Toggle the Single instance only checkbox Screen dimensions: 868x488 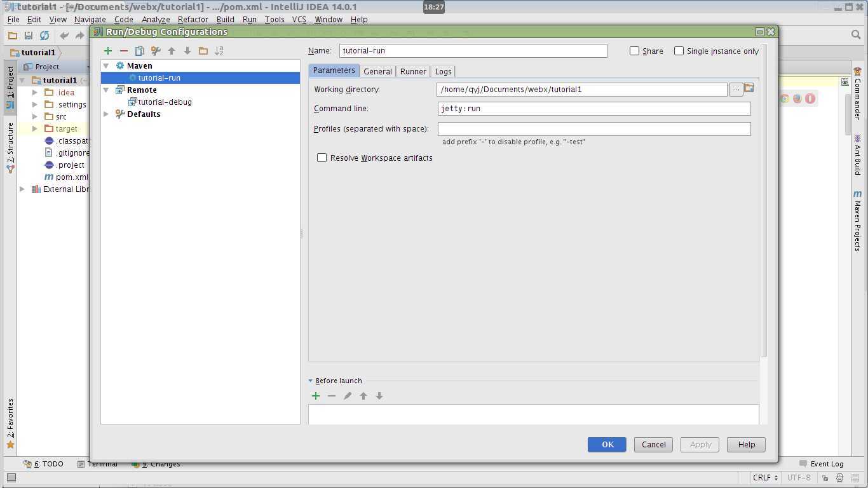(x=679, y=51)
